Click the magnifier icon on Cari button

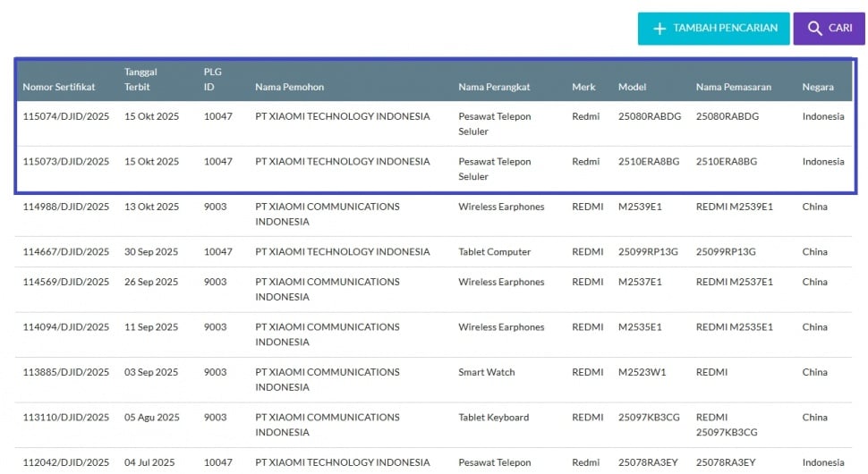[x=814, y=29]
